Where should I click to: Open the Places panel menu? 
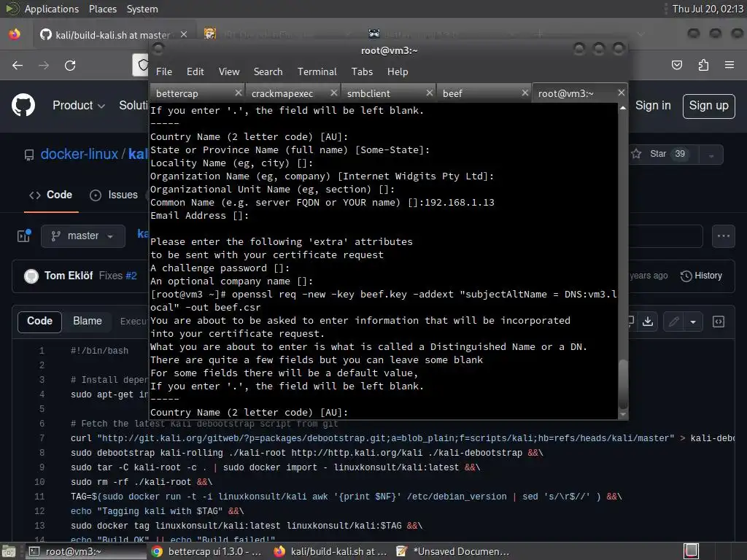pos(102,9)
